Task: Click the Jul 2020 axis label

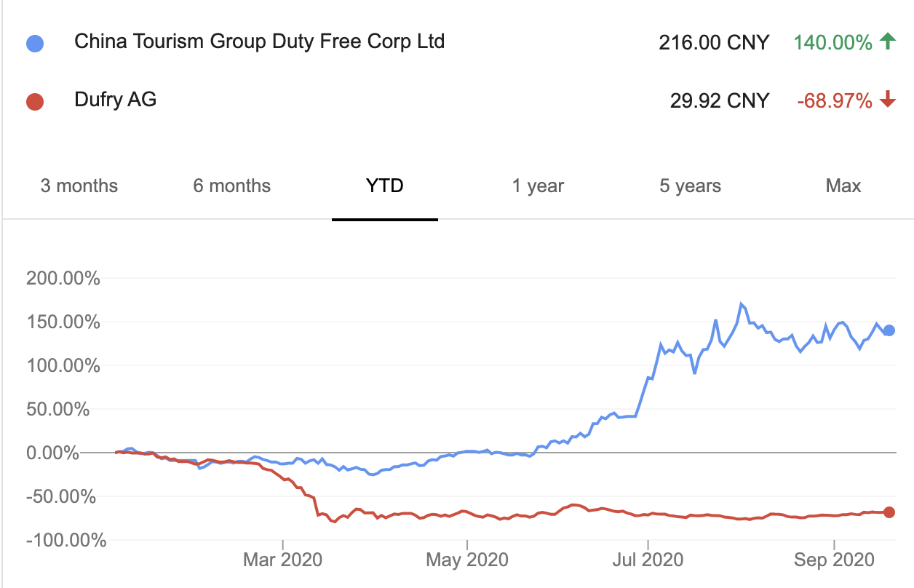Action: pos(648,560)
